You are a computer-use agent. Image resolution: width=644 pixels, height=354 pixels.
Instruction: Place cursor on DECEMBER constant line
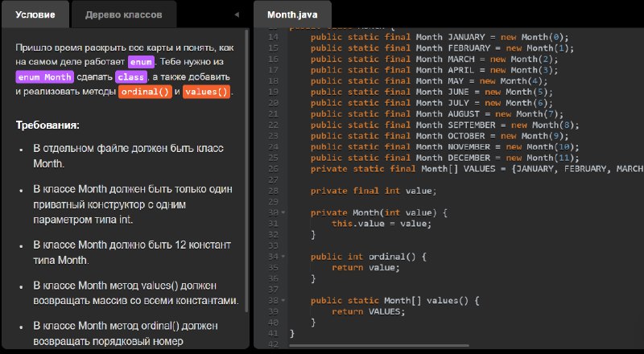click(445, 158)
